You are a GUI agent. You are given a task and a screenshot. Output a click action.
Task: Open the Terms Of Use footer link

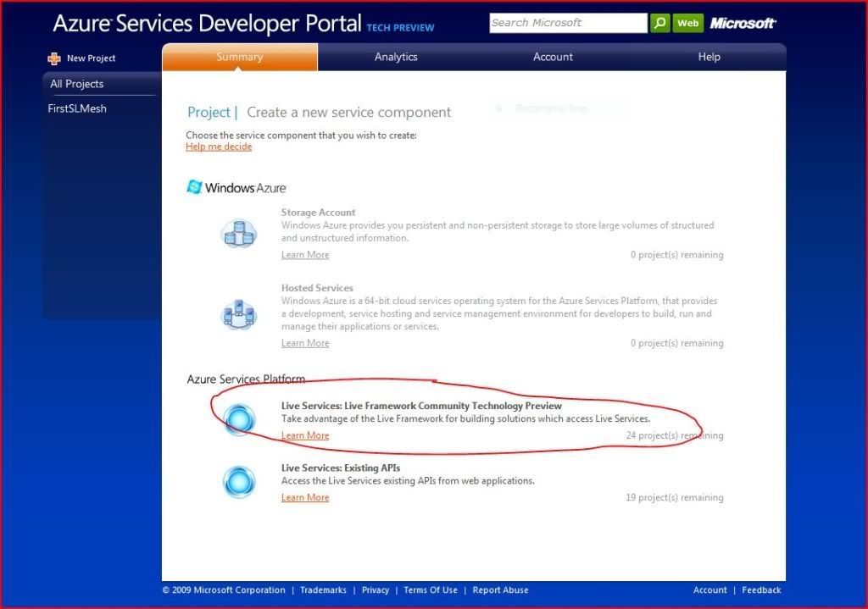point(431,590)
